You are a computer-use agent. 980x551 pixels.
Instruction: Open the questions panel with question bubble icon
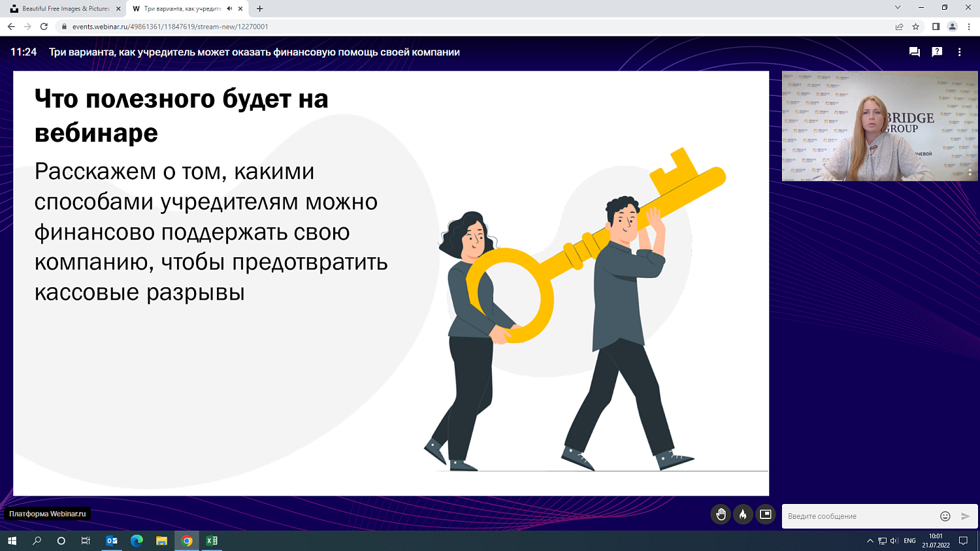click(x=938, y=52)
